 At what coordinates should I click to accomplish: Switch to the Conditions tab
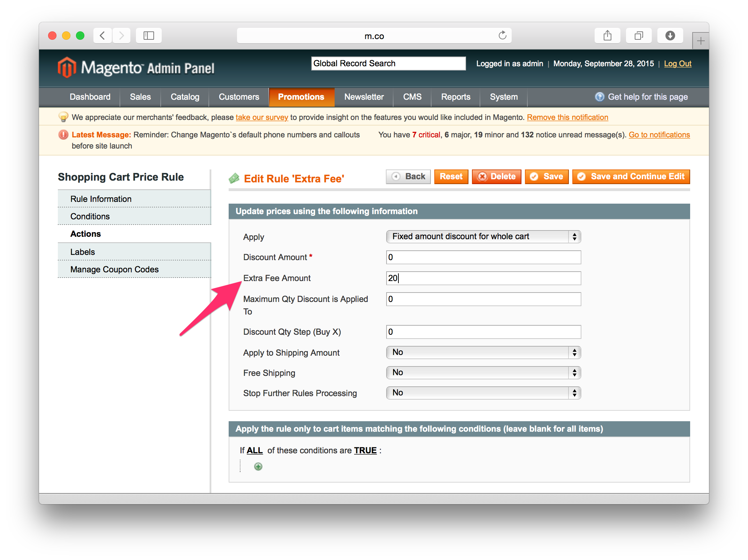[90, 217]
